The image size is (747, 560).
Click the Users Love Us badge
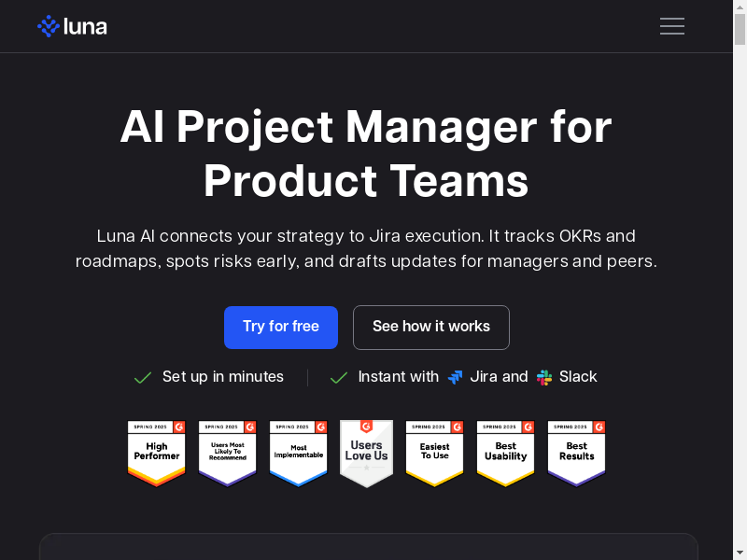tap(366, 453)
